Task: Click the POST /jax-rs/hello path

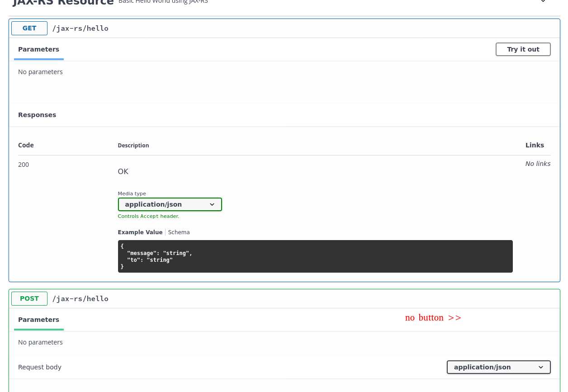Action: [x=80, y=298]
